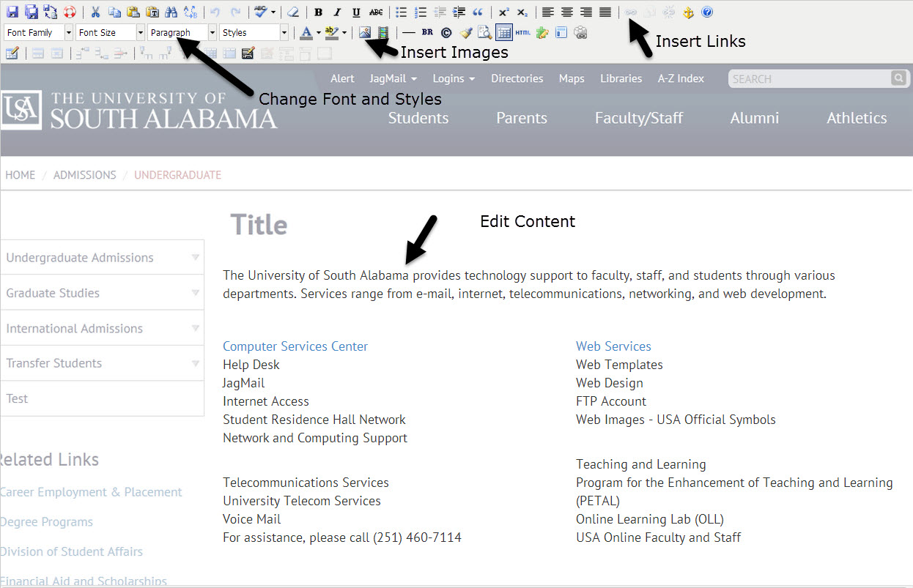This screenshot has width=913, height=588.
Task: Click the lifebuoy icon in the toolbar
Action: click(x=70, y=12)
